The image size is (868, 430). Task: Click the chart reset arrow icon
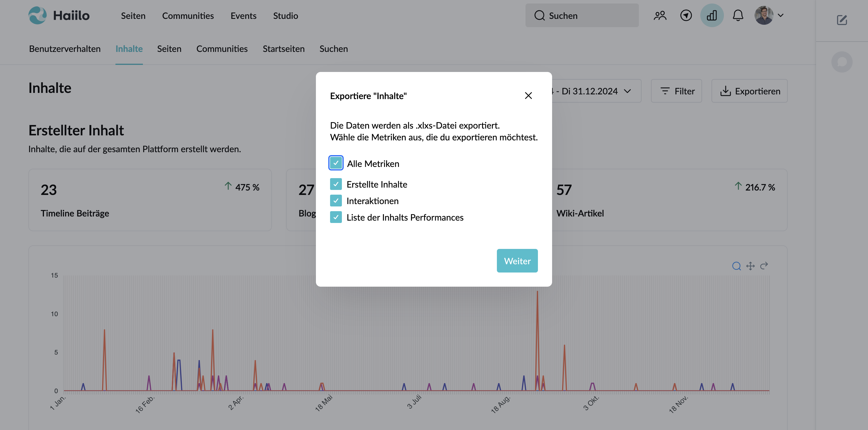(x=764, y=266)
